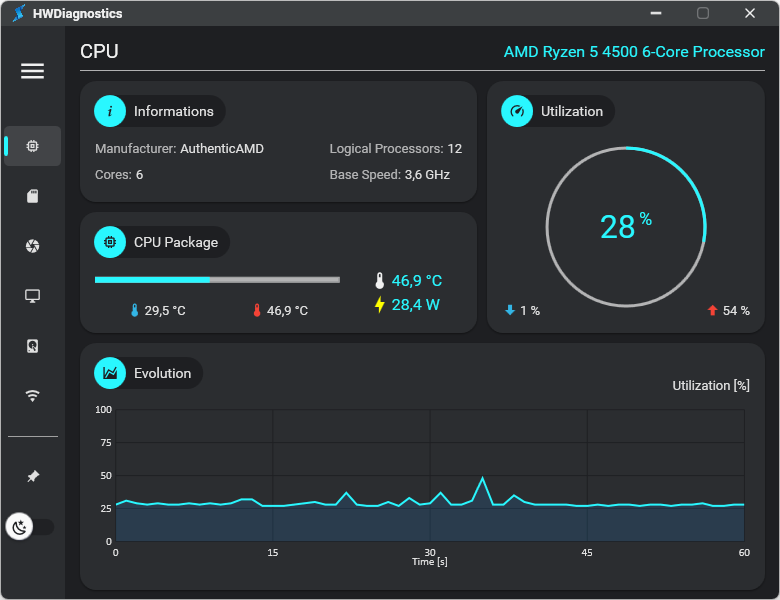The height and width of the screenshot is (600, 780).
Task: Close the HWDiagnostics window
Action: (750, 13)
